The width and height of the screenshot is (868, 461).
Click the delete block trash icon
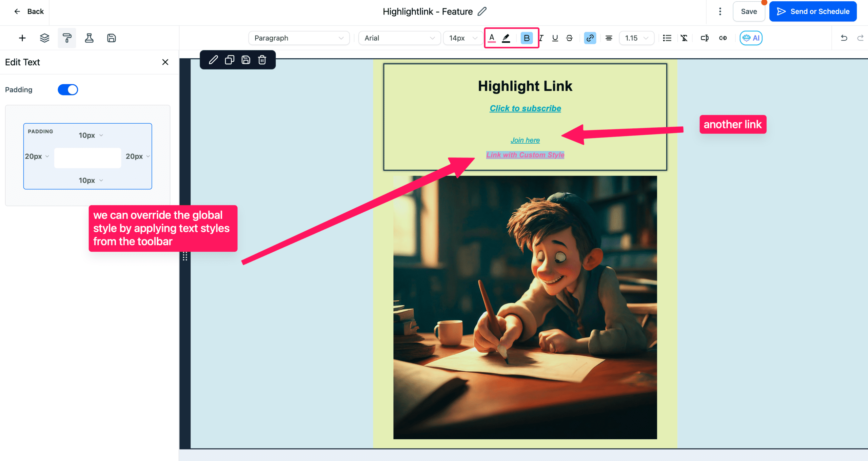pos(262,60)
